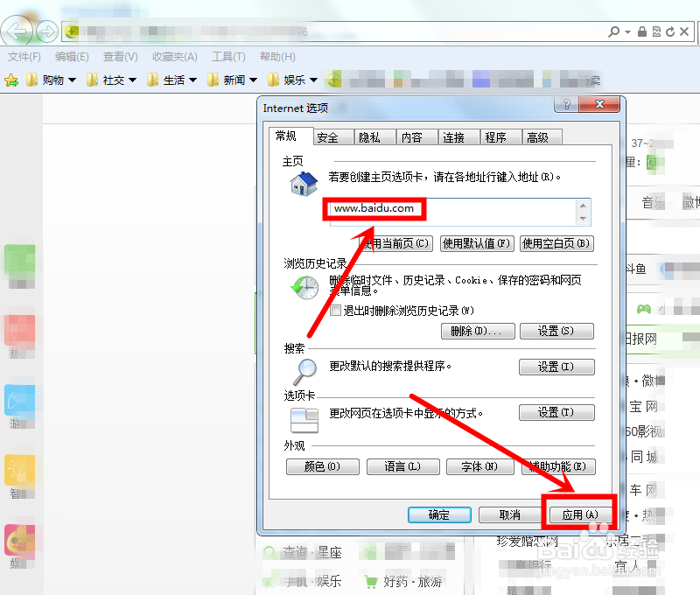The image size is (700, 595).
Task: Expand the 社交 favorites dropdown
Action: 131,80
